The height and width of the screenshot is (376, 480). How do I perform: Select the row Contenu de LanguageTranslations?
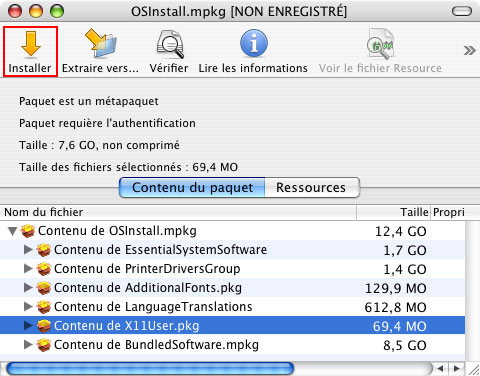(x=232, y=307)
